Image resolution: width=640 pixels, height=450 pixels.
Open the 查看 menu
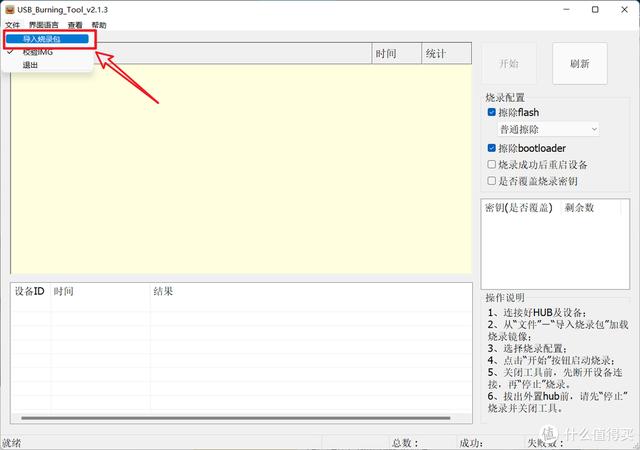75,25
